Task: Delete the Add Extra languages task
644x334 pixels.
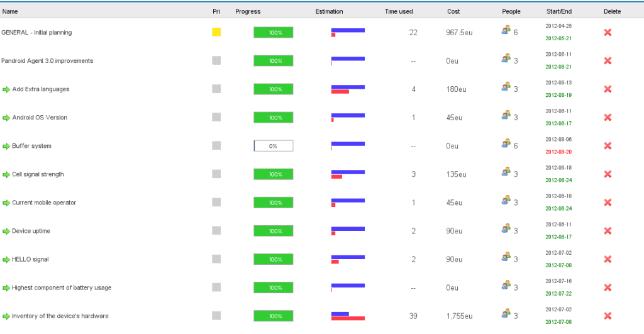Action: pyautogui.click(x=608, y=89)
